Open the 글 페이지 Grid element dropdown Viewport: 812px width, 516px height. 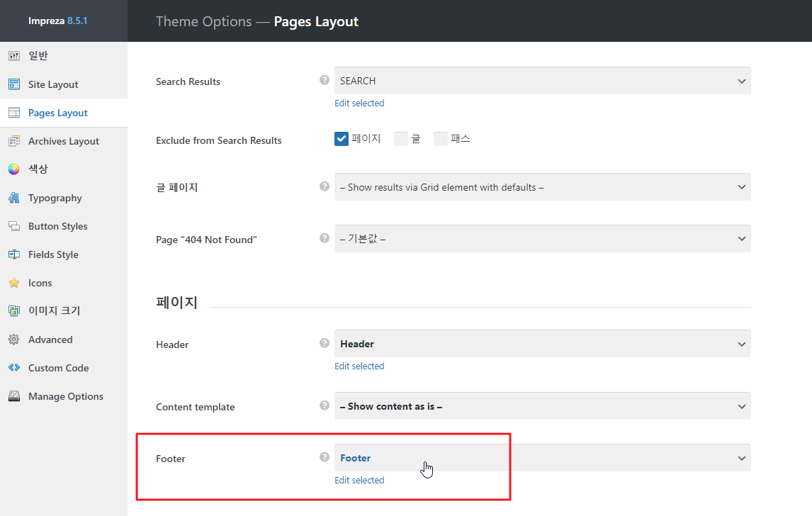[x=542, y=187]
